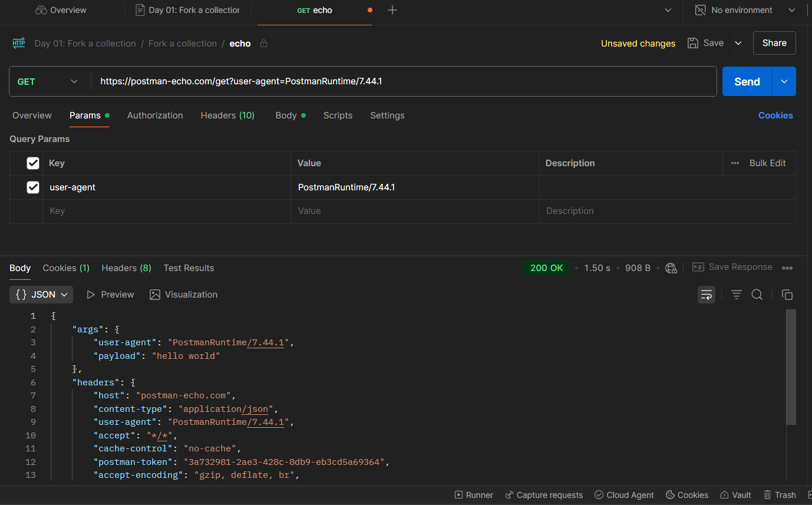The height and width of the screenshot is (505, 812).
Task: Open the response Headers (8) tab
Action: pos(126,268)
